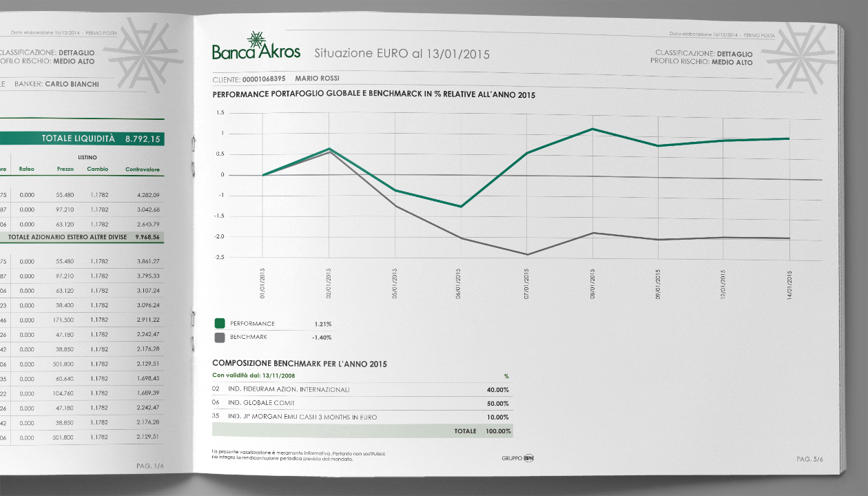Click the -1.5 y-axis label
Screen dimensions: 868x496
pyautogui.click(x=220, y=216)
